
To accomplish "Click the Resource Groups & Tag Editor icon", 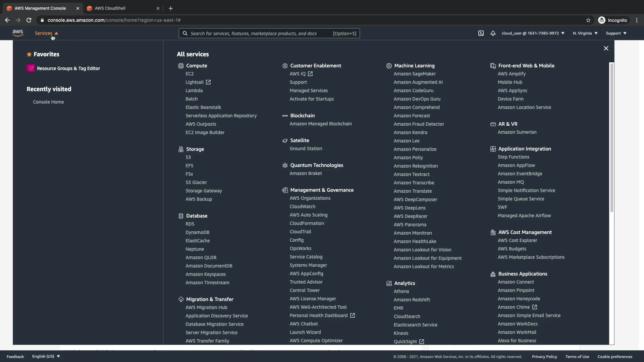I will (x=31, y=68).
